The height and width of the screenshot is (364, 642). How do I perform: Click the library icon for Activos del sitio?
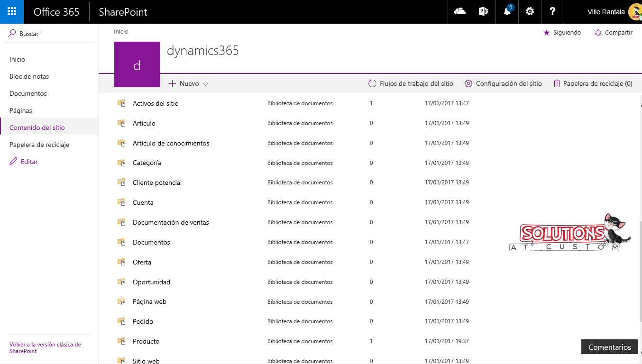(x=121, y=103)
